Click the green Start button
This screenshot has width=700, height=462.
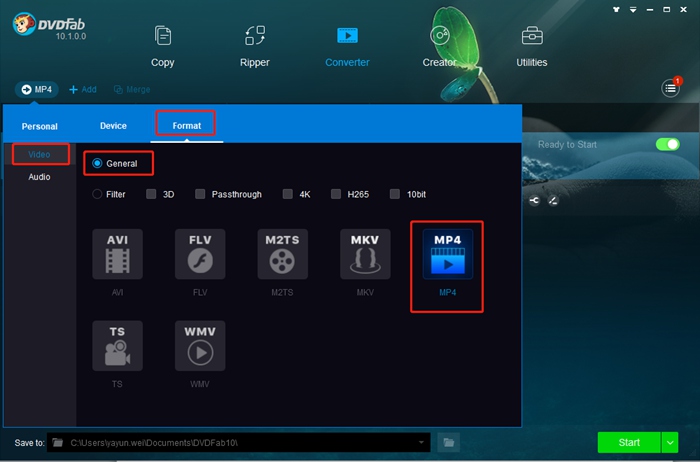[x=629, y=442]
